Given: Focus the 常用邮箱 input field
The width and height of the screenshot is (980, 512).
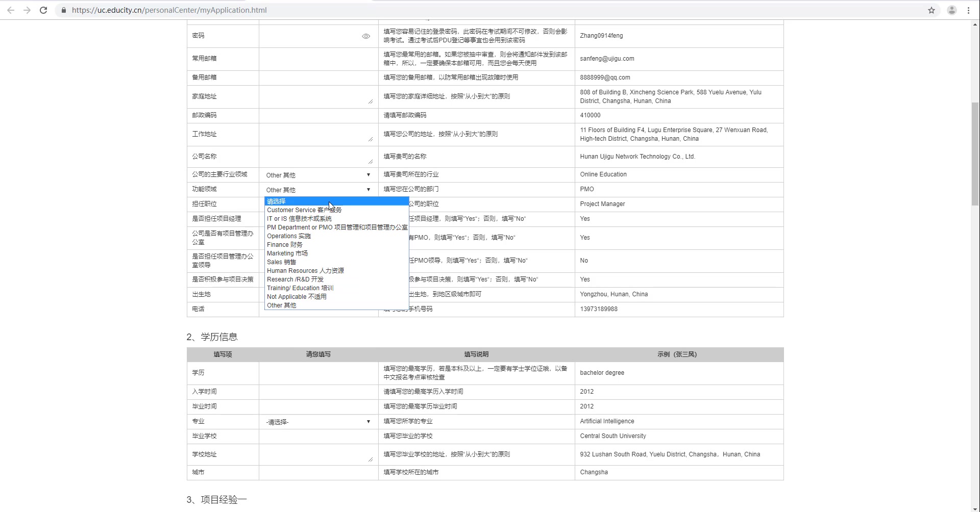Looking at the screenshot, I should [x=318, y=59].
